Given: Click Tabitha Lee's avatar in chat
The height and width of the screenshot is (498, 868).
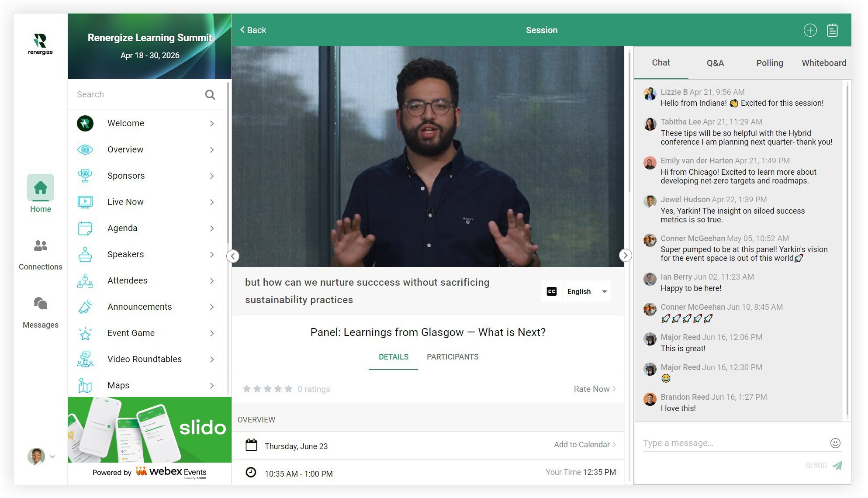Looking at the screenshot, I should [x=650, y=124].
